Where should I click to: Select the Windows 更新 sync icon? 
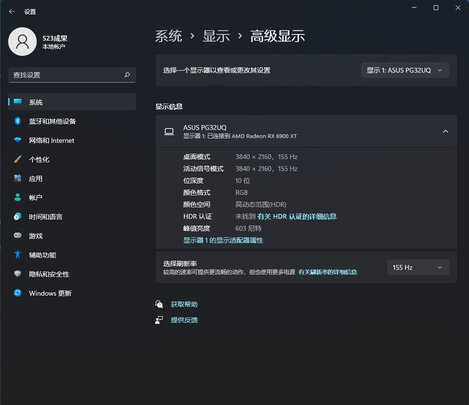click(x=18, y=293)
